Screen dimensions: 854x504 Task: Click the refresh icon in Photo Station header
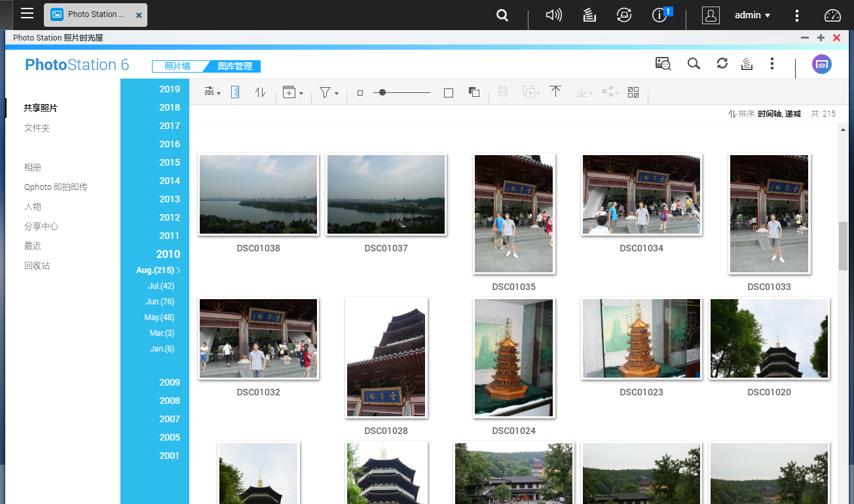(x=722, y=63)
